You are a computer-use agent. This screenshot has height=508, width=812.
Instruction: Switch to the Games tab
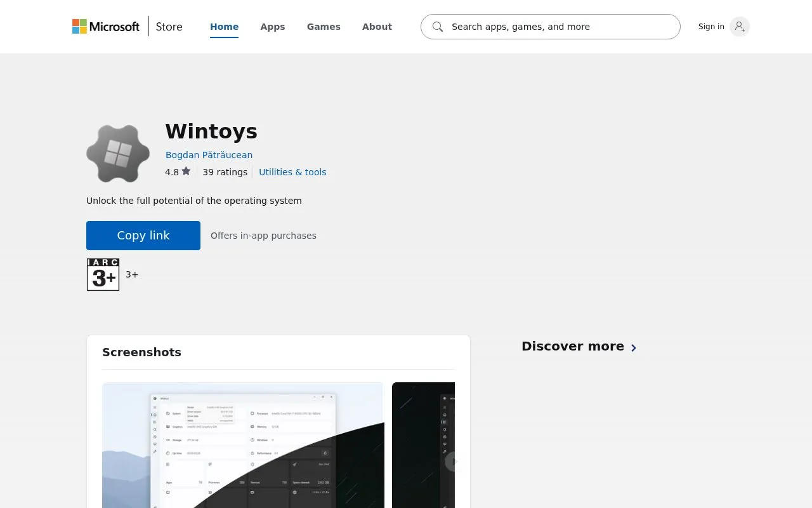(324, 27)
